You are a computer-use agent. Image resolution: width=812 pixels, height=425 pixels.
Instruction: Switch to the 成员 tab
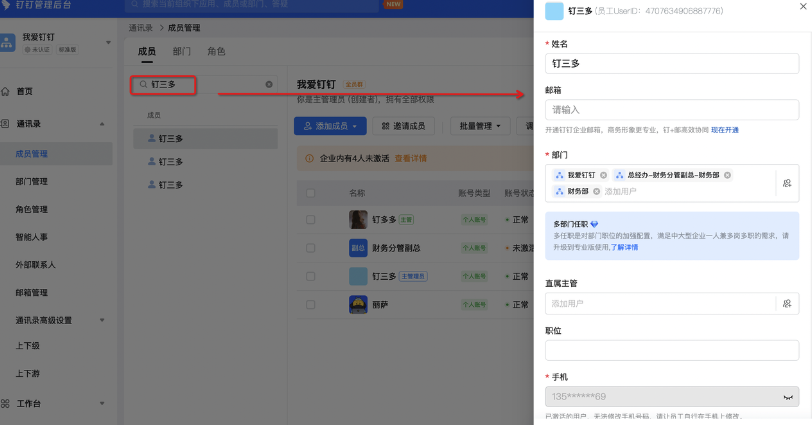(x=147, y=51)
